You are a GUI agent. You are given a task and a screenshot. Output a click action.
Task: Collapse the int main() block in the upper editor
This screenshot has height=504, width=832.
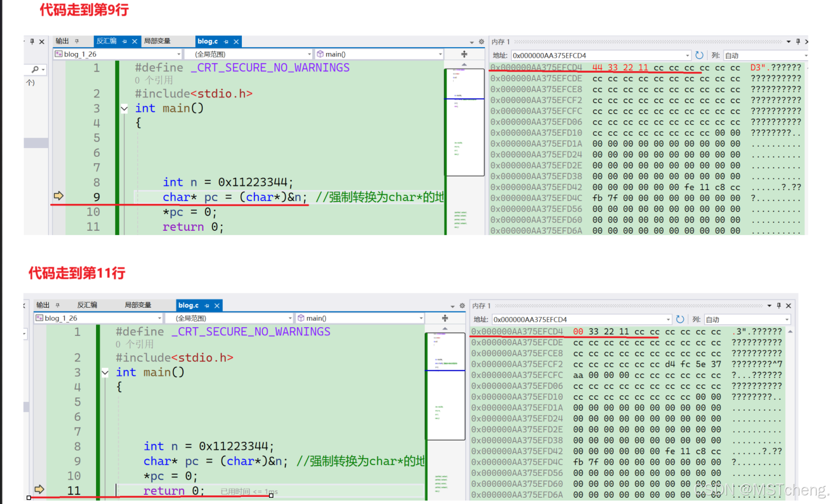124,108
